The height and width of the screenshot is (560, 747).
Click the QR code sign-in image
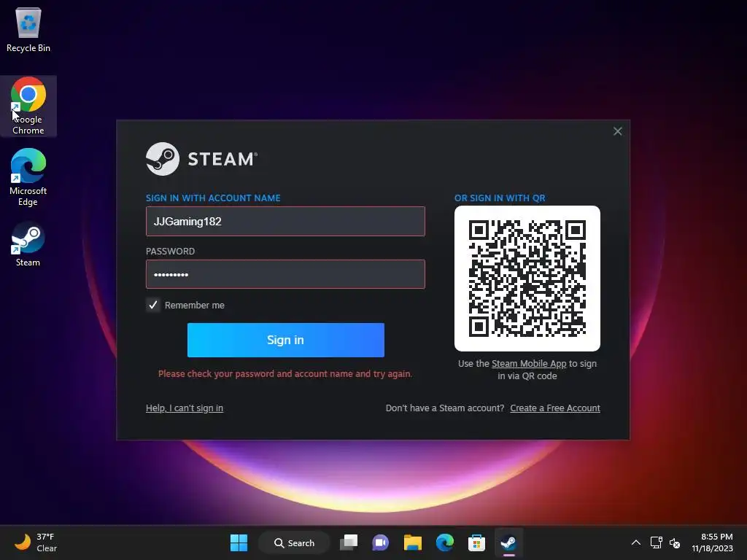coord(527,279)
